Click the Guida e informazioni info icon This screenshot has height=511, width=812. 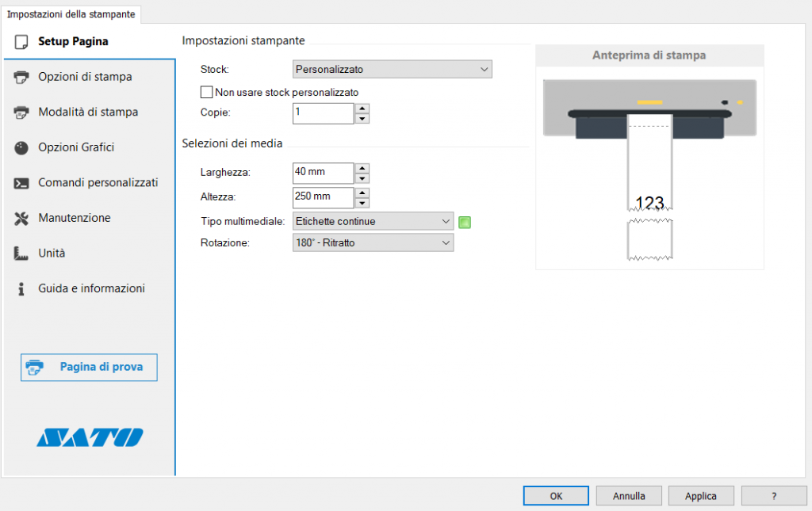[x=21, y=288]
